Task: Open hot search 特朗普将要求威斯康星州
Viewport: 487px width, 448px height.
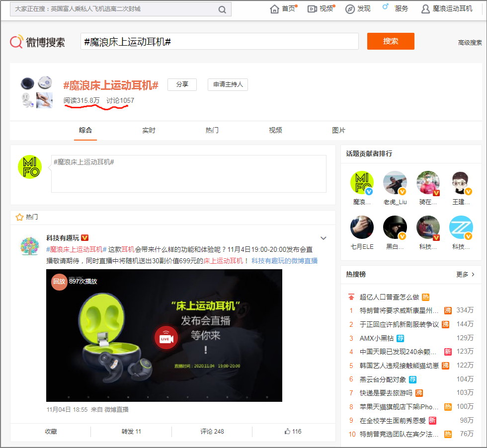Action: point(399,310)
